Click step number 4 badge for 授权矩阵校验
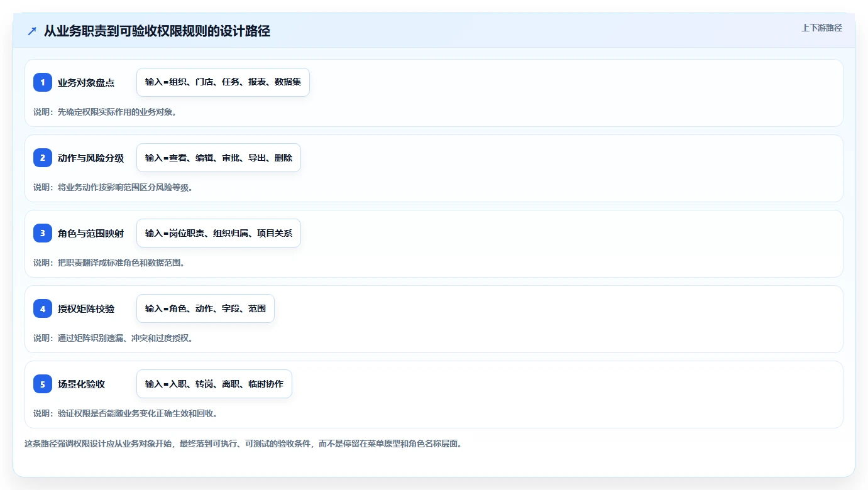Screen dimensions: 868x490 (x=43, y=308)
